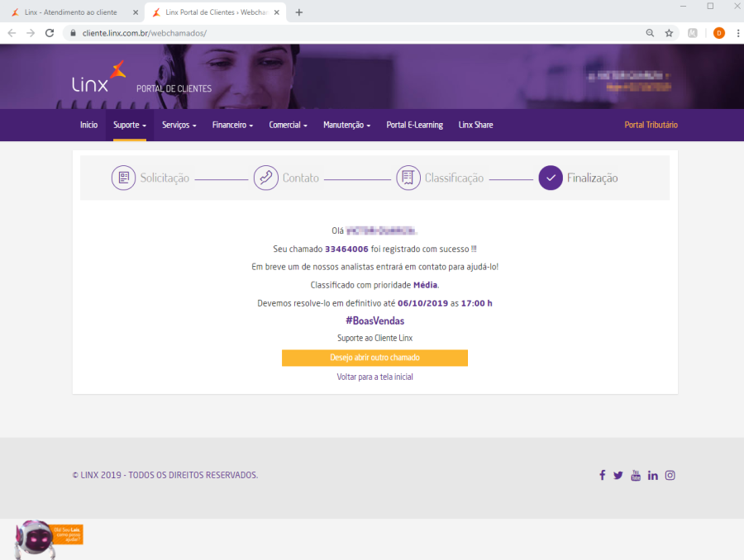Viewport: 744px width, 560px height.
Task: Click the Linx logo in header
Action: 98,76
